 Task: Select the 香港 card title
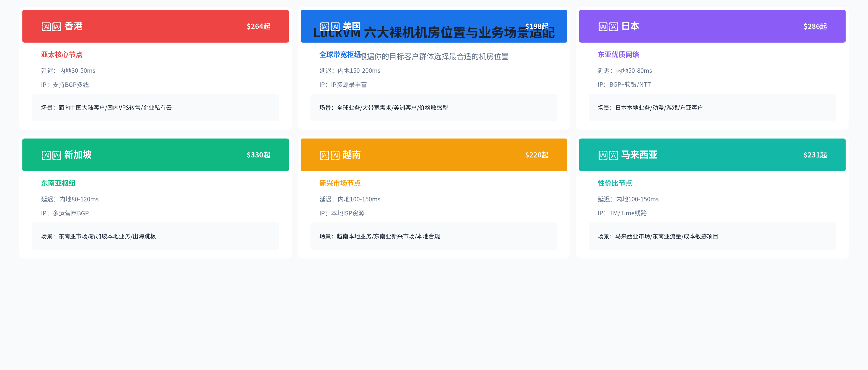coord(73,26)
